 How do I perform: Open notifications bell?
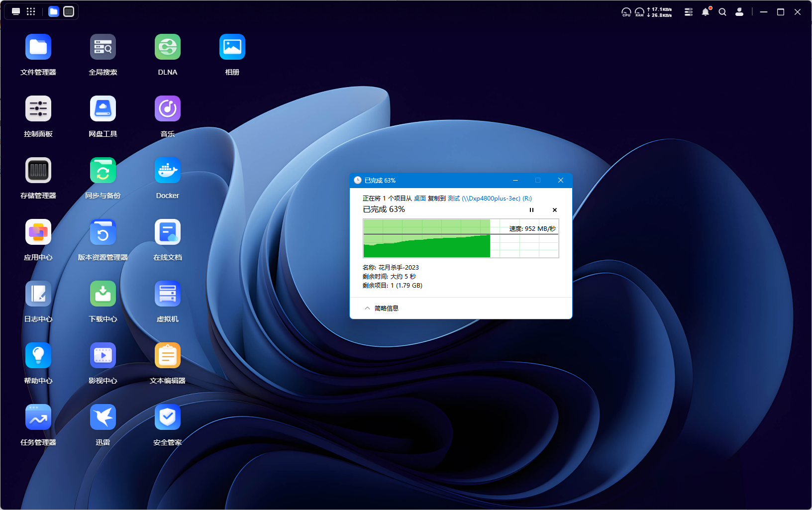[706, 12]
